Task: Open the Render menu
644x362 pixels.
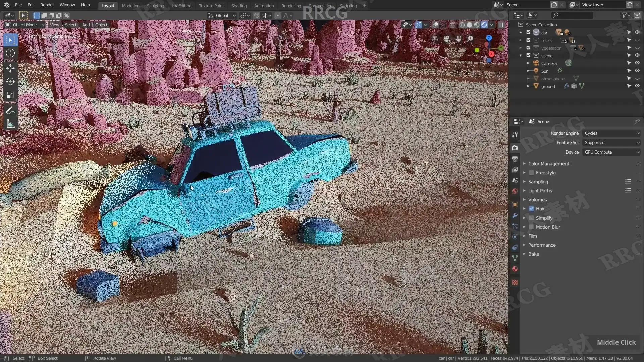Action: pos(47,5)
